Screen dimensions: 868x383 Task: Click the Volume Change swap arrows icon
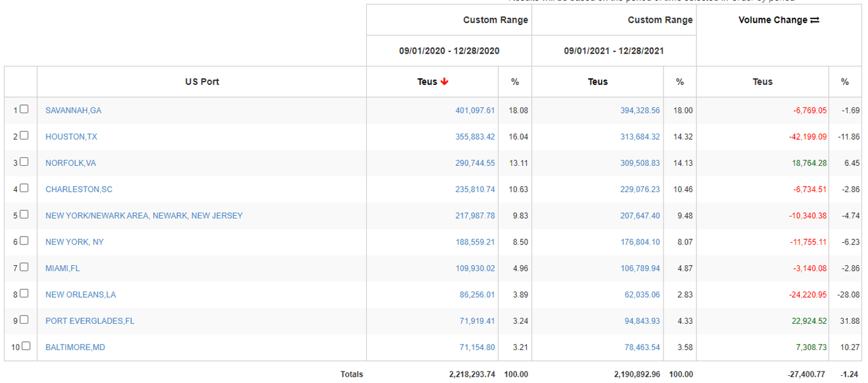coord(815,20)
